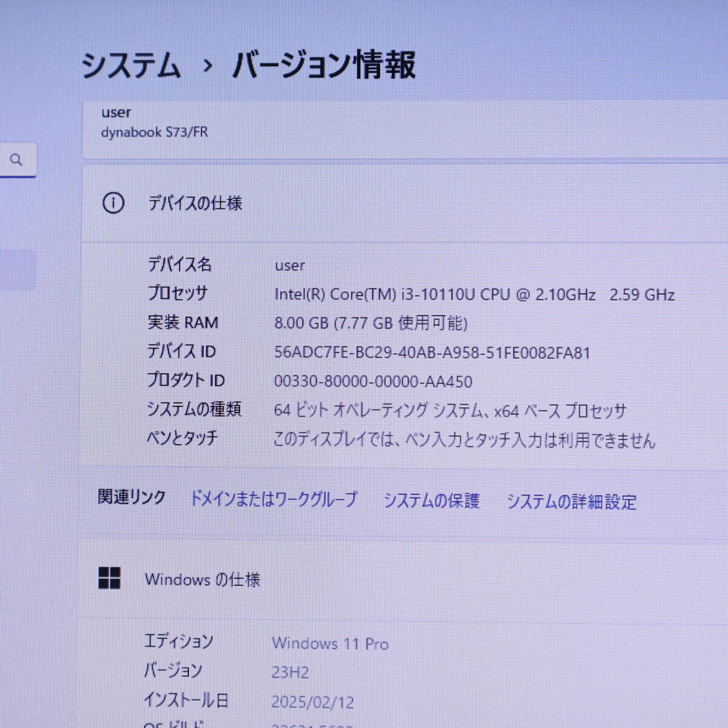Click the search magnifier icon in sidebar
The width and height of the screenshot is (728, 728).
(16, 160)
